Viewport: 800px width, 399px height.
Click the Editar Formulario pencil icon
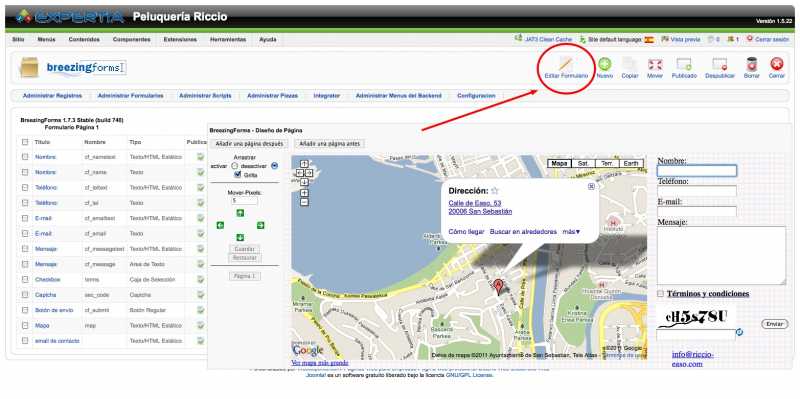(565, 64)
